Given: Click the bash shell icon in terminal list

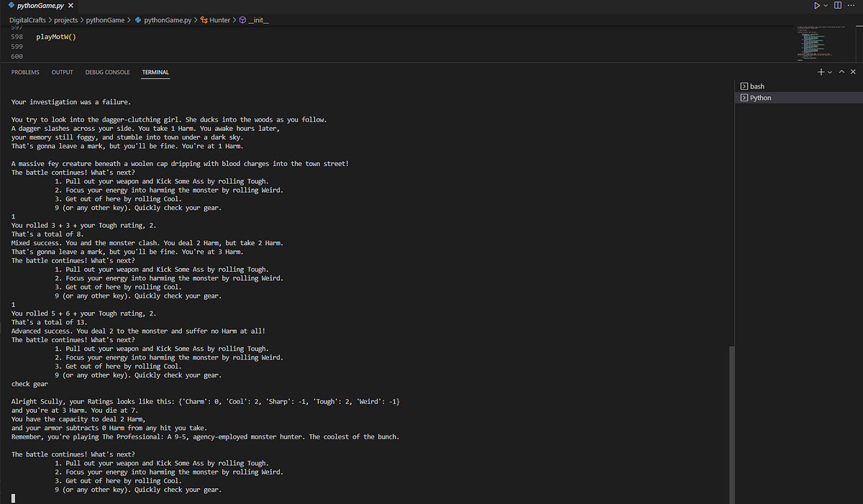Looking at the screenshot, I should point(745,86).
